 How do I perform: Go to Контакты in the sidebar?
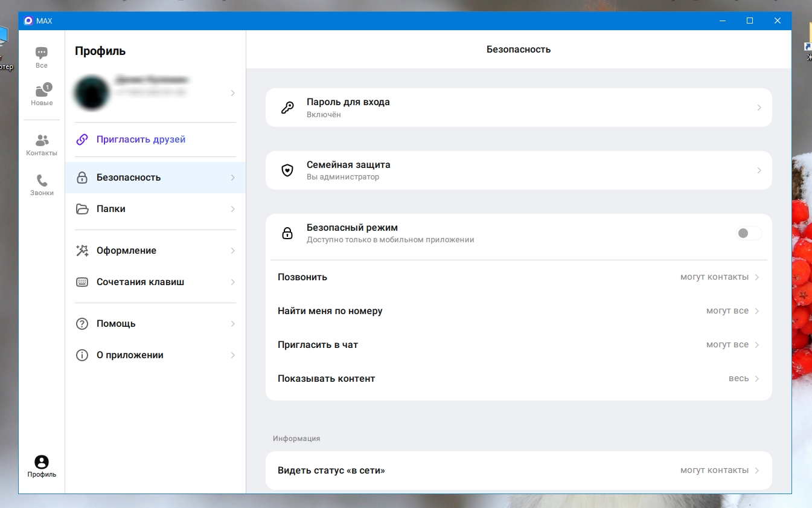(x=42, y=145)
